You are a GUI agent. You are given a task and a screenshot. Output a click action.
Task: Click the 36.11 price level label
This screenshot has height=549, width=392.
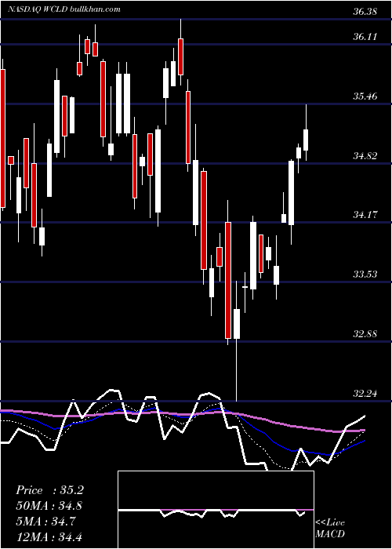[x=365, y=36]
